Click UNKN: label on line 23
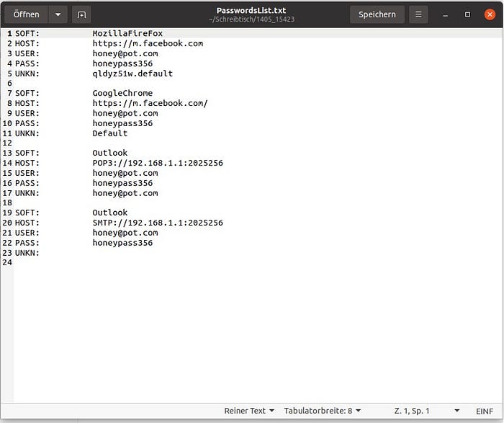Viewport: 504px width, 423px height. pyautogui.click(x=27, y=253)
